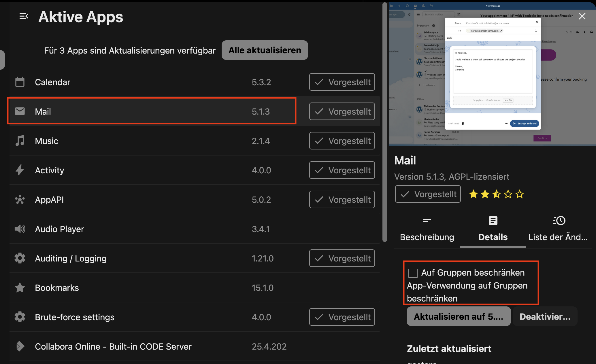The image size is (596, 364).
Task: Click the Aktive Apps heading
Action: pos(81,17)
